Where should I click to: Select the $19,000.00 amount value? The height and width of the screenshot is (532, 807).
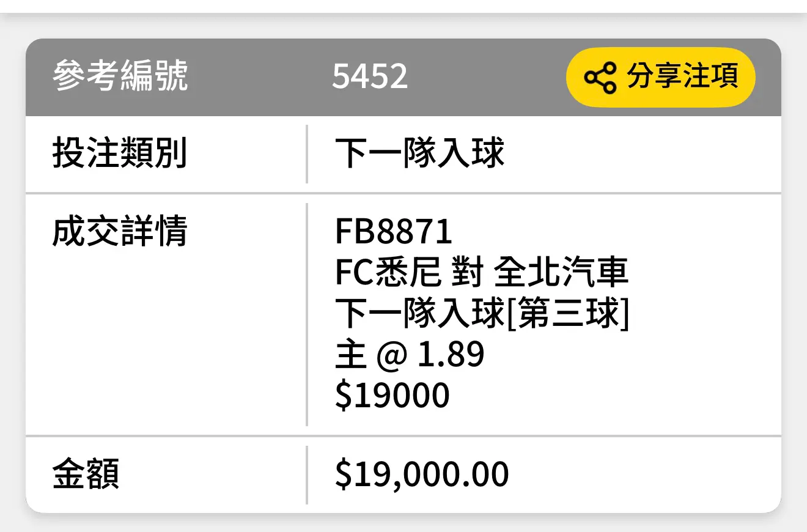422,475
